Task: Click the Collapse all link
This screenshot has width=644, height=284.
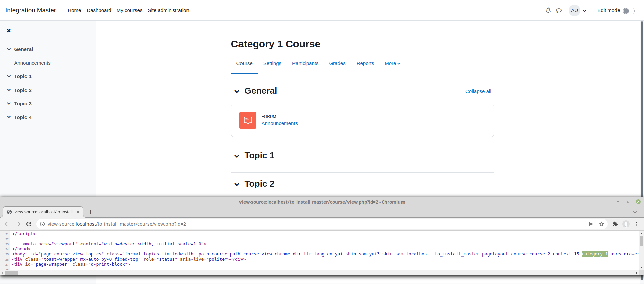Action: (478, 91)
